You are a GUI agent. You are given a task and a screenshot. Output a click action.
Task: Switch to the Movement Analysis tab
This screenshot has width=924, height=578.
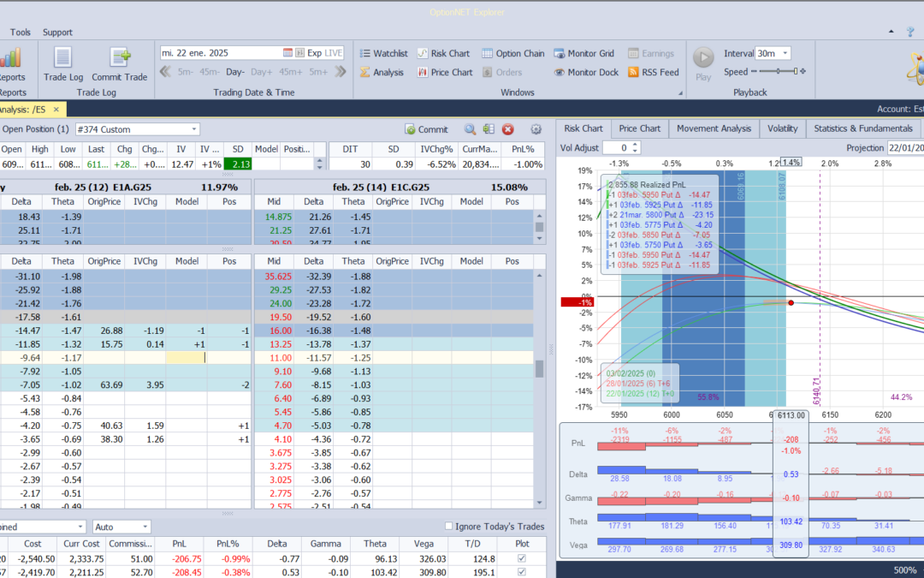point(714,128)
